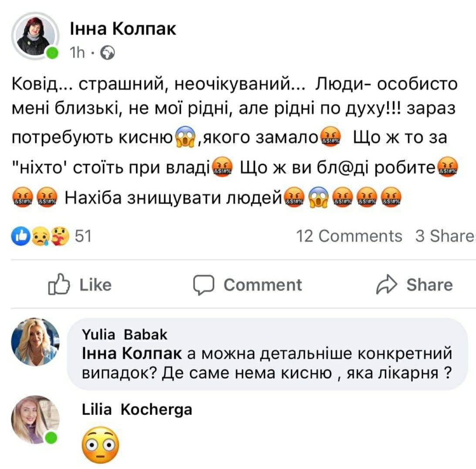Viewport: 476px width, 469px height.
Task: Click the blue like reaction icon
Action: pos(21,236)
